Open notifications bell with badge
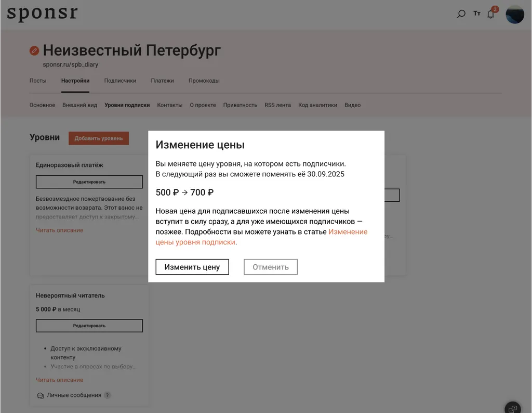532x413 pixels. tap(491, 14)
